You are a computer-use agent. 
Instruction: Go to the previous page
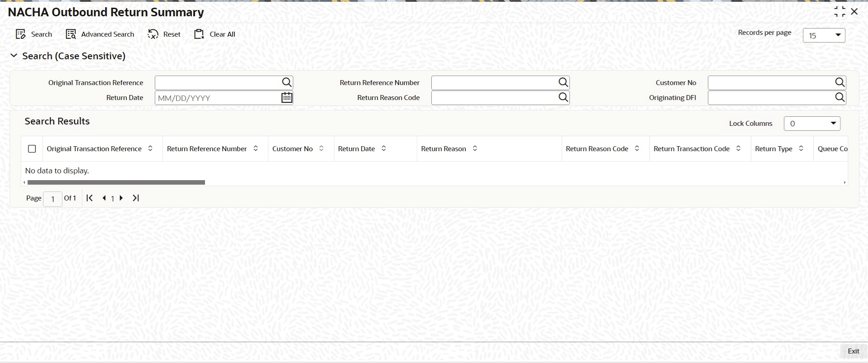coord(104,198)
